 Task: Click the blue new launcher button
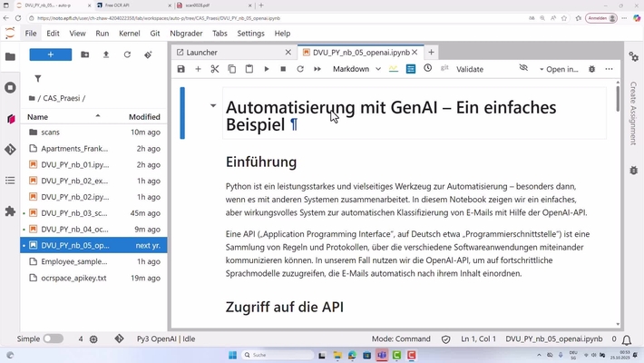click(x=51, y=54)
